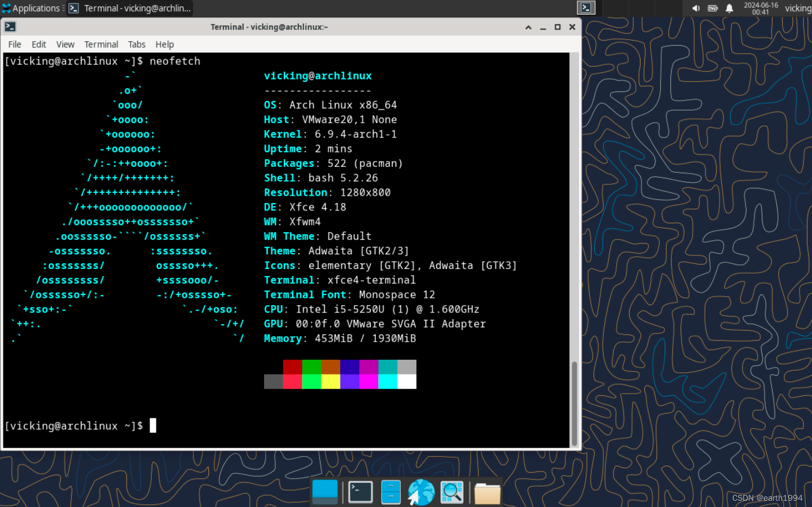Screen dimensions: 812x507
Task: Select the first workspace with the terminal thumbnail
Action: [x=586, y=8]
